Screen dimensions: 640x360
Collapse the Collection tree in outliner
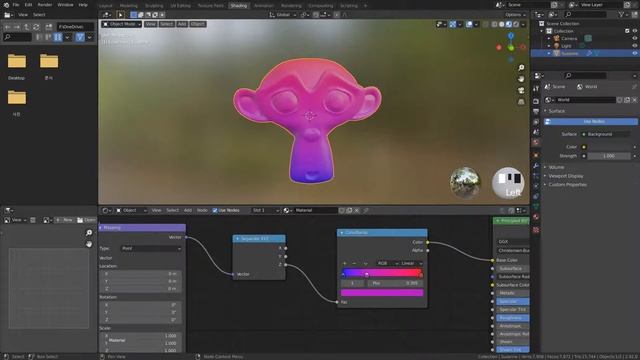[542, 31]
